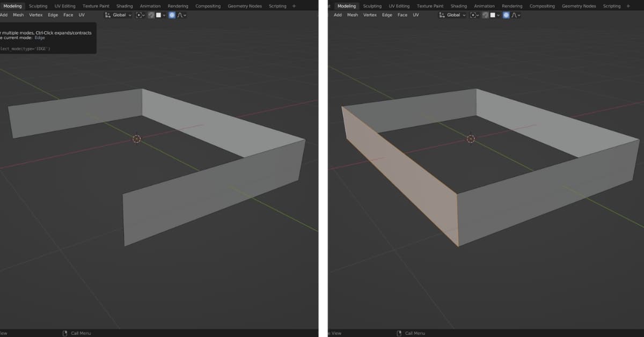Viewport: 644px width, 337px height.
Task: Click the magnet snapping icon in left header
Action: pyautogui.click(x=151, y=14)
